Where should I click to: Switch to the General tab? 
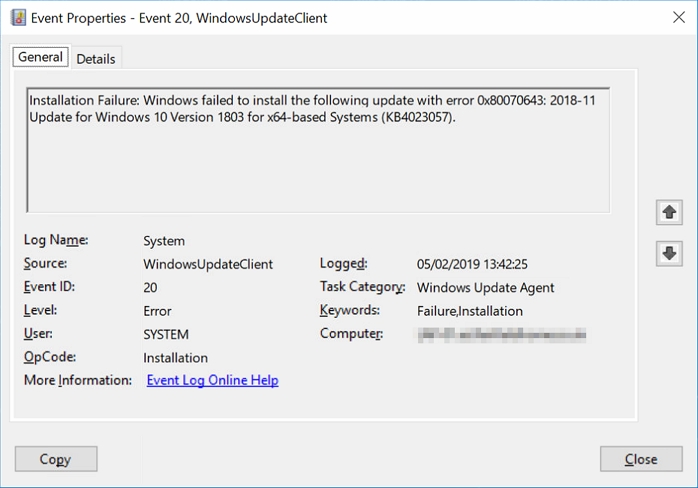(41, 57)
